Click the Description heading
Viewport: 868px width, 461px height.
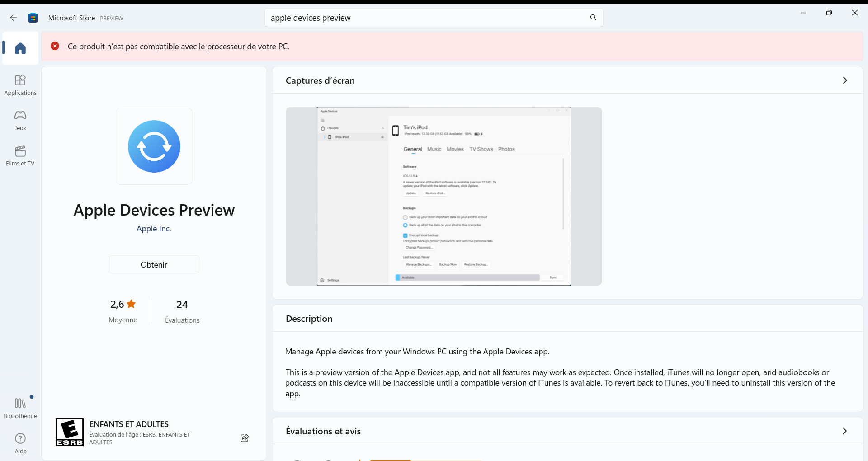tap(309, 319)
